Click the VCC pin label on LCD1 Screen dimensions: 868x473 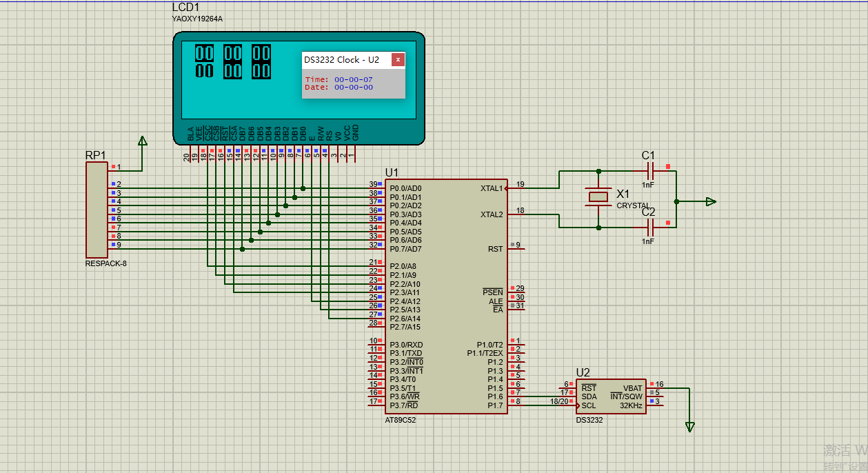347,133
